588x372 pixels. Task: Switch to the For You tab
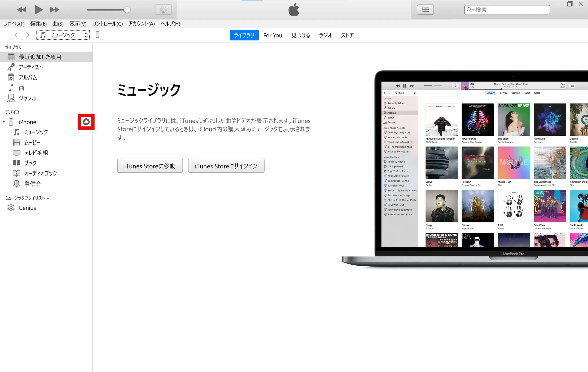tap(272, 35)
